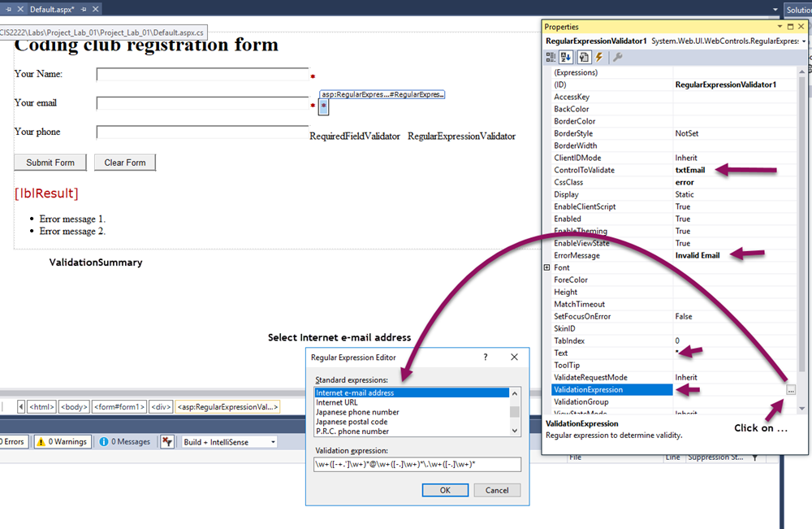
Task: Open the Solution Explorer tab
Action: tap(797, 10)
